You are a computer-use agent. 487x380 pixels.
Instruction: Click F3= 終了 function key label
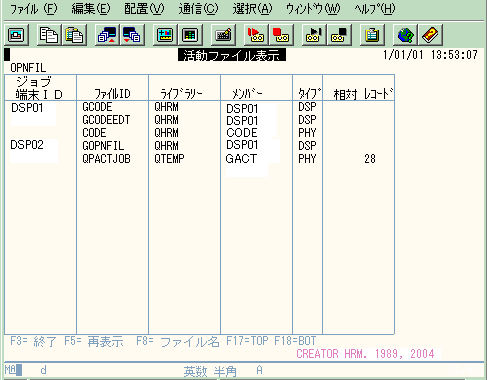[33, 341]
